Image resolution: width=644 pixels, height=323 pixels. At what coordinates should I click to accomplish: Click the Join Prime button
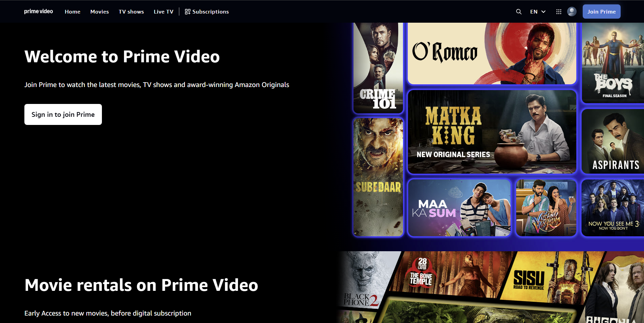click(x=601, y=12)
